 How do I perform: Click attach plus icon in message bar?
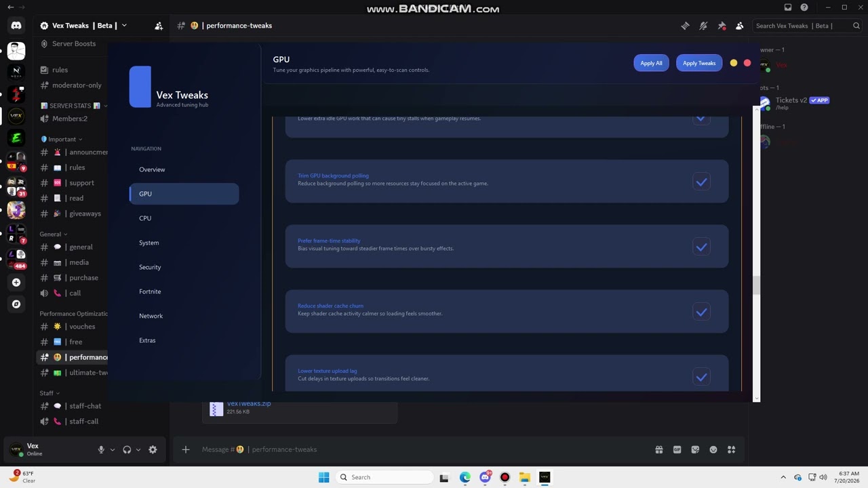pos(185,449)
